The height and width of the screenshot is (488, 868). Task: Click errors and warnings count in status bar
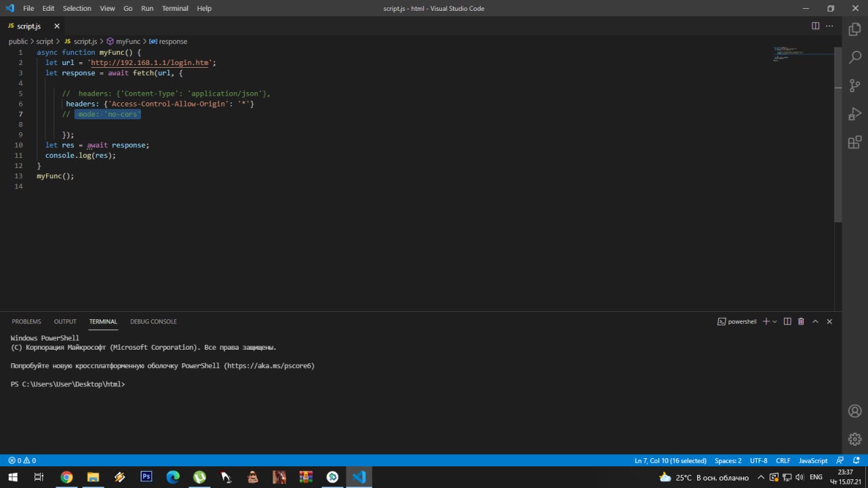coord(22,460)
